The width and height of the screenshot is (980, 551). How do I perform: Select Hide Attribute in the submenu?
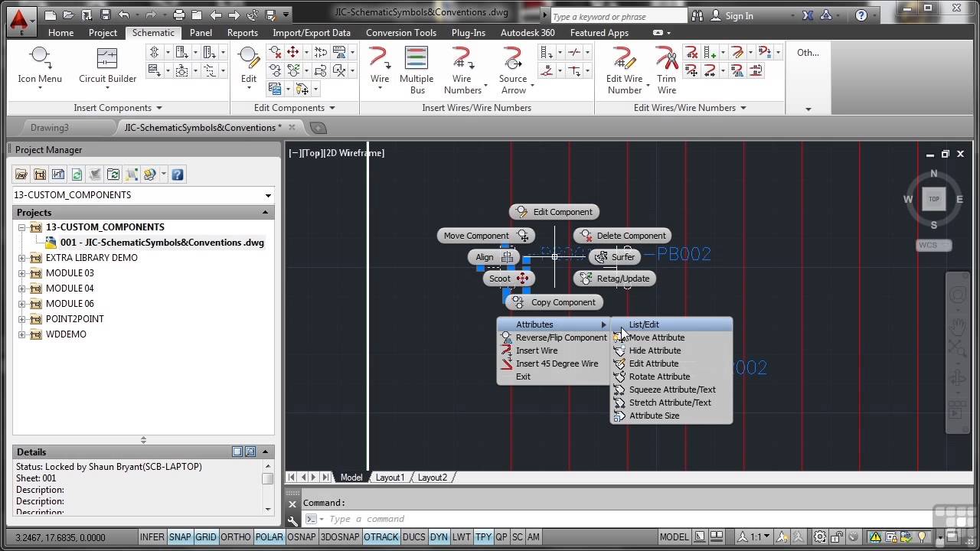[671, 350]
